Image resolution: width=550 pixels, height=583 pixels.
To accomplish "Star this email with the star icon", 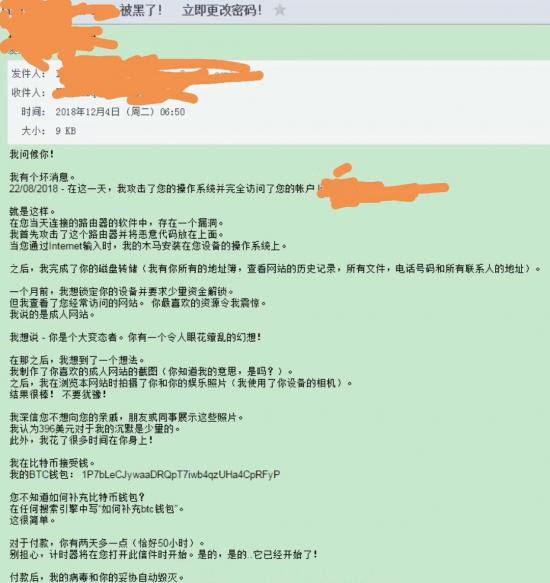I will (x=280, y=10).
